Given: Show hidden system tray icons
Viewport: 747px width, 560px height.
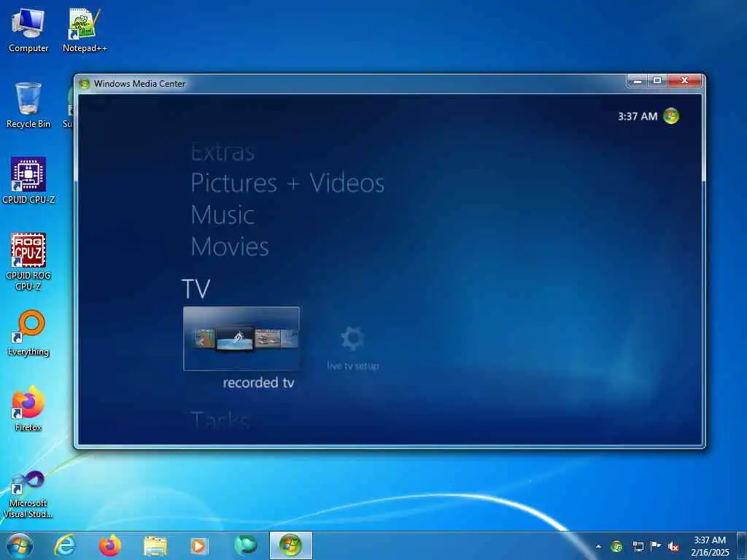Looking at the screenshot, I should 598,547.
